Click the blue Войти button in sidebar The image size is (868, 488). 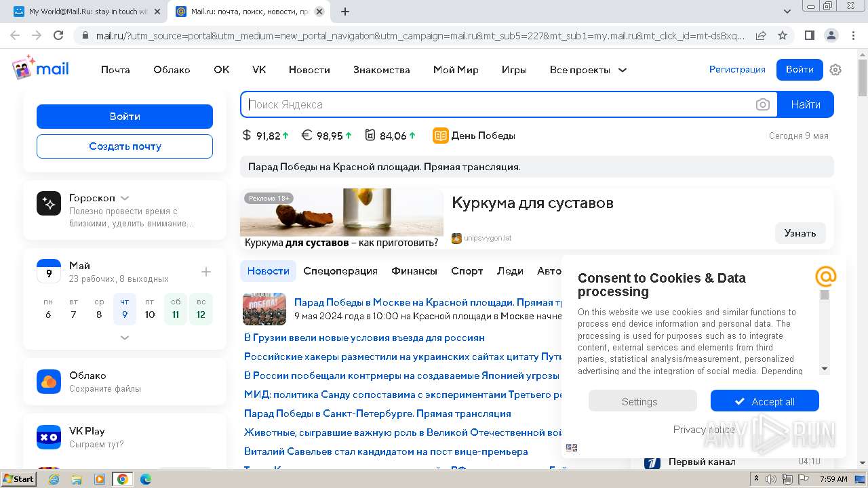[125, 117]
